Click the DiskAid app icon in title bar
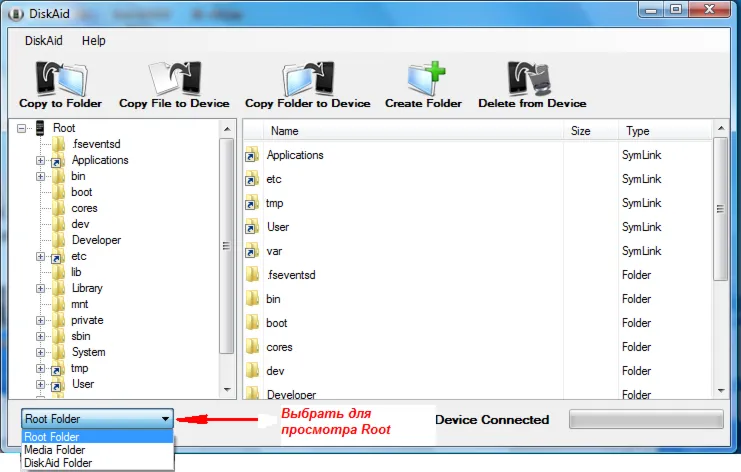The height and width of the screenshot is (472, 741). [x=16, y=14]
